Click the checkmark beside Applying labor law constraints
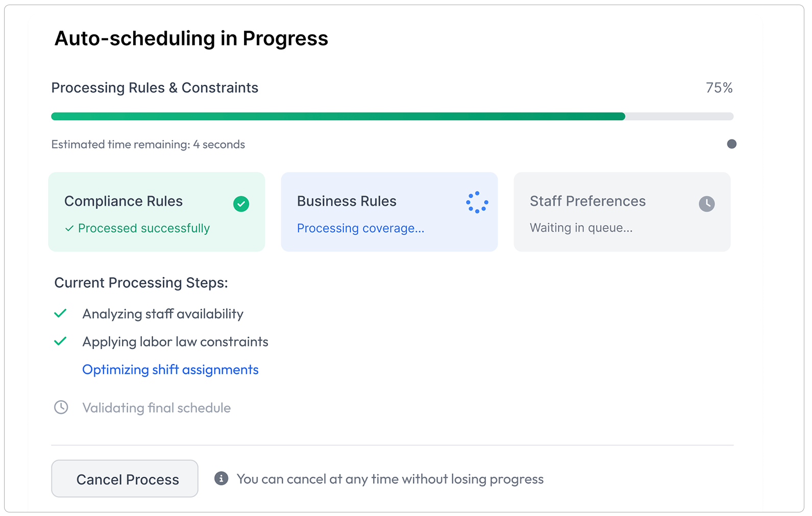This screenshot has width=812, height=516. [60, 341]
